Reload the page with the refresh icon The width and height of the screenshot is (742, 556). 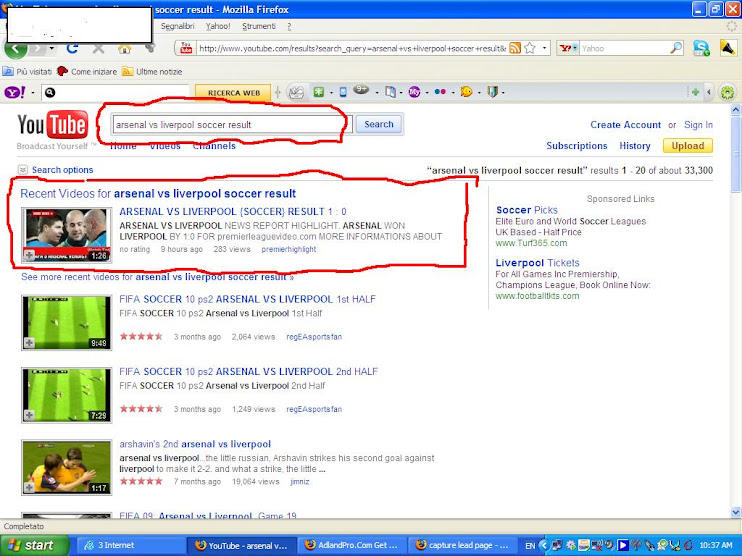pyautogui.click(x=72, y=48)
